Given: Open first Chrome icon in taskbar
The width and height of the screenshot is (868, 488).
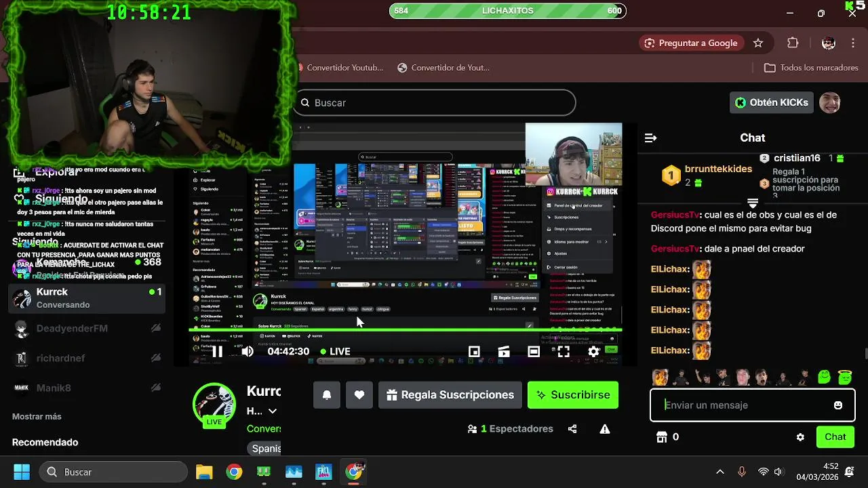Looking at the screenshot, I should [234, 472].
